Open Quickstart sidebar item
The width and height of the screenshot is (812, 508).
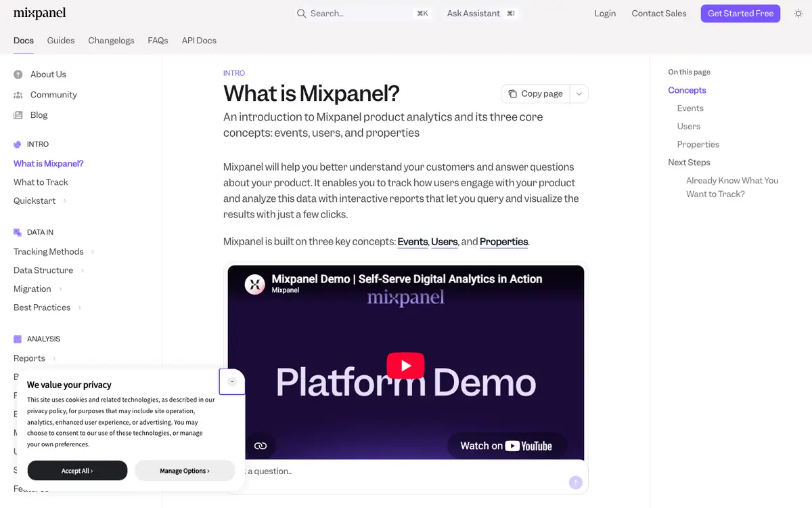(x=35, y=200)
